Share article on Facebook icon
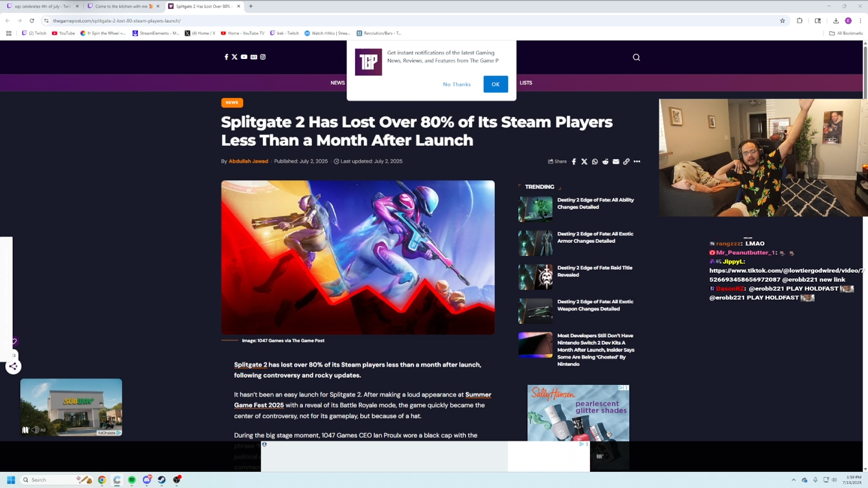The width and height of the screenshot is (868, 488). [574, 161]
